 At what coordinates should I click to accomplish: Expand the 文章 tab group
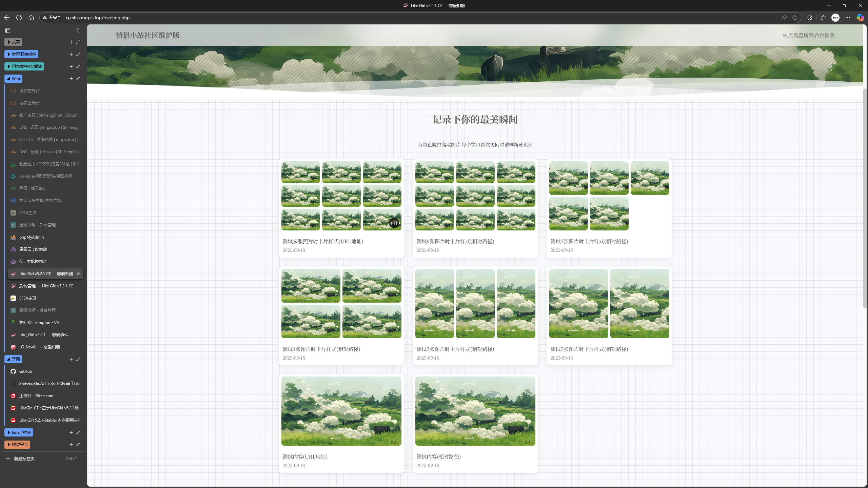pyautogui.click(x=14, y=42)
